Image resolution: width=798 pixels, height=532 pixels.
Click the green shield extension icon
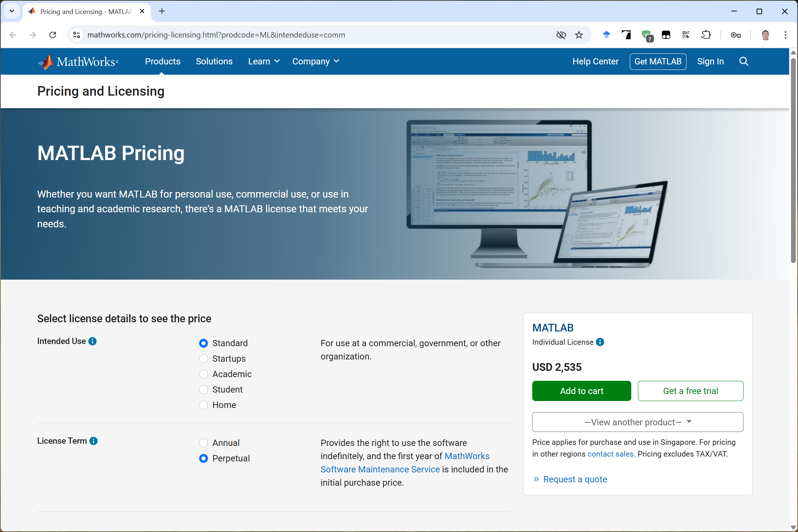(x=647, y=36)
